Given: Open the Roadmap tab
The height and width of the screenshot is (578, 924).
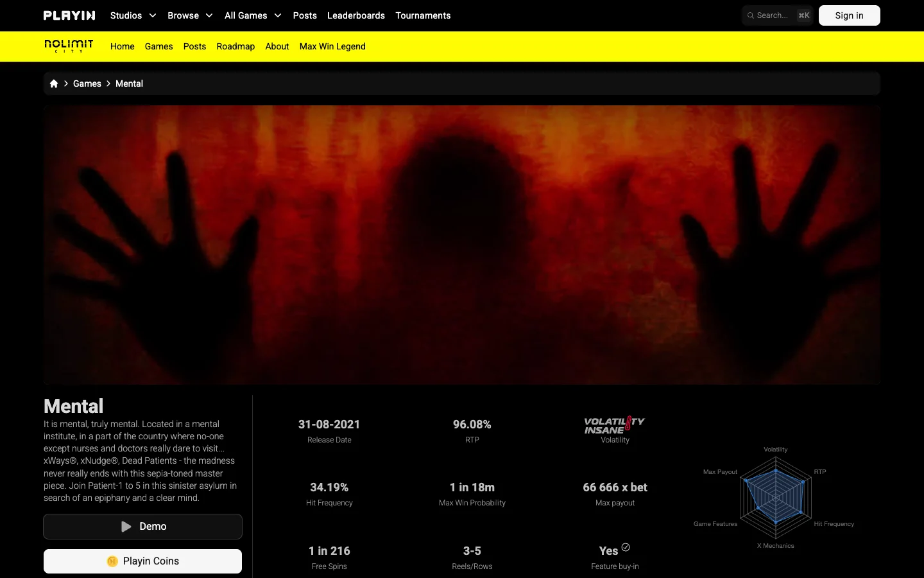Looking at the screenshot, I should (x=235, y=46).
